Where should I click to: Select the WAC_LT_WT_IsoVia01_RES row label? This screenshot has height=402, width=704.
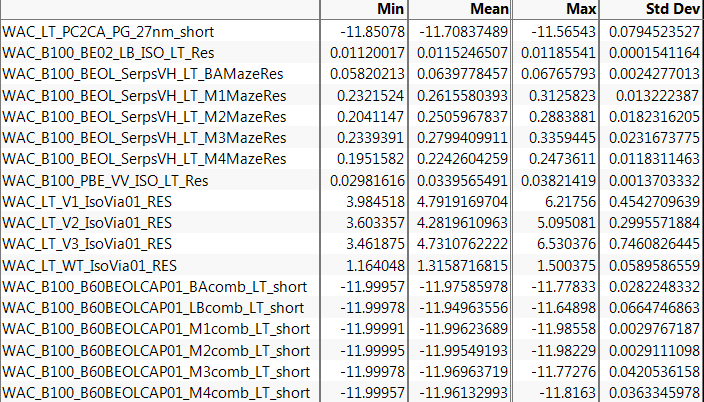(x=90, y=265)
